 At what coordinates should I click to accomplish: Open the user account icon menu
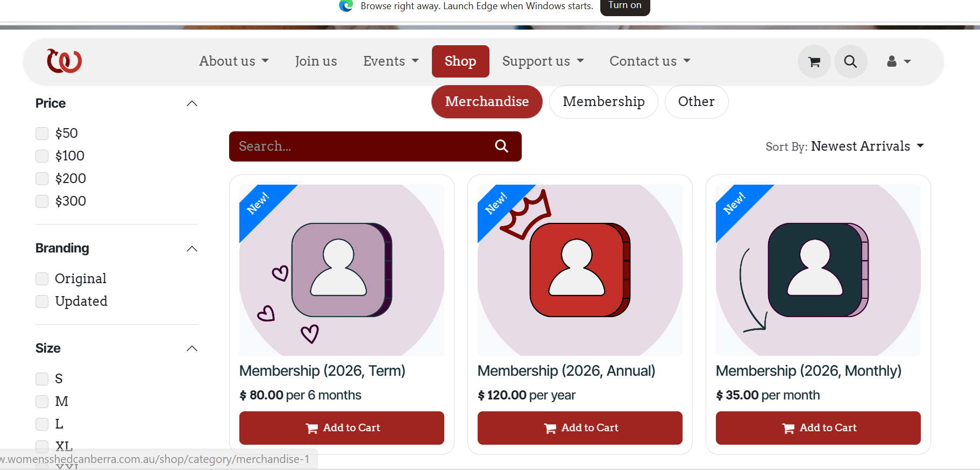pos(899,61)
